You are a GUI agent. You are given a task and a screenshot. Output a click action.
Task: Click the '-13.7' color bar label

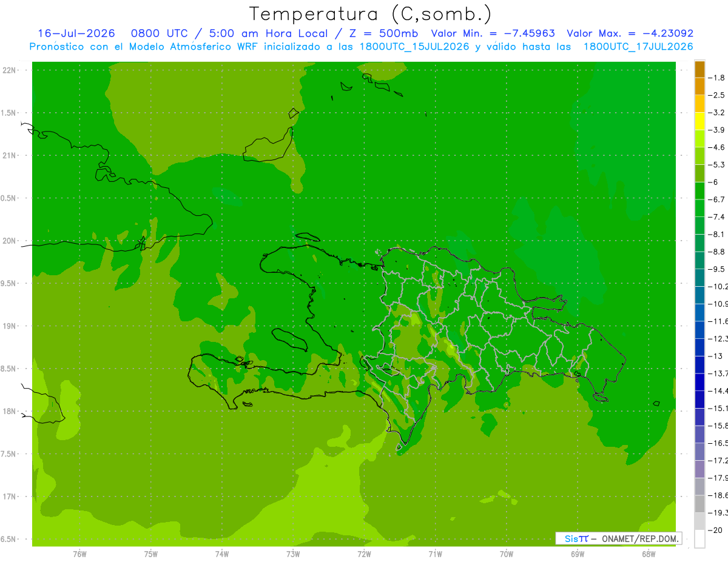point(718,373)
